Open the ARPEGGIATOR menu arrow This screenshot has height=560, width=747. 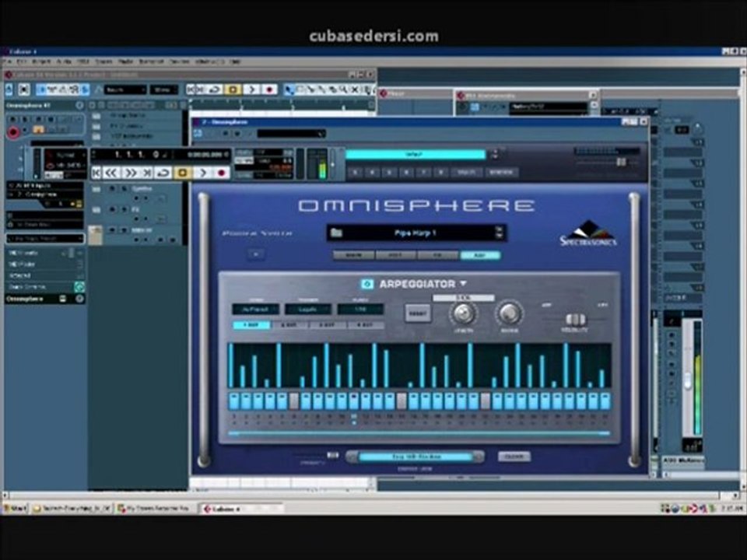click(464, 283)
